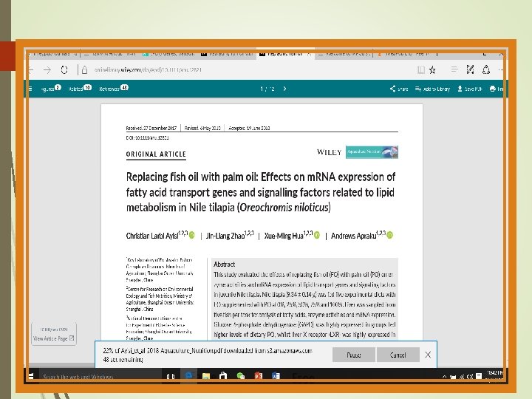Open Task View in taskbar
Image resolution: width=532 pixels, height=399 pixels.
pyautogui.click(x=171, y=376)
